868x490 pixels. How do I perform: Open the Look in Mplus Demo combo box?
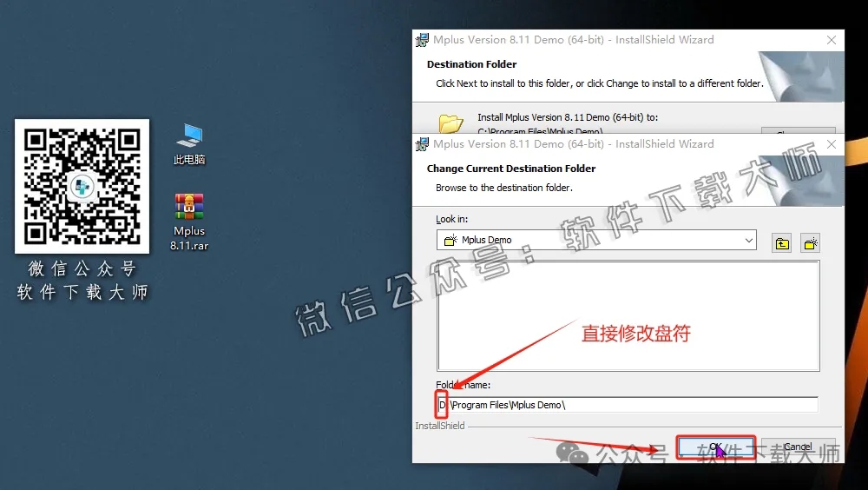point(596,240)
